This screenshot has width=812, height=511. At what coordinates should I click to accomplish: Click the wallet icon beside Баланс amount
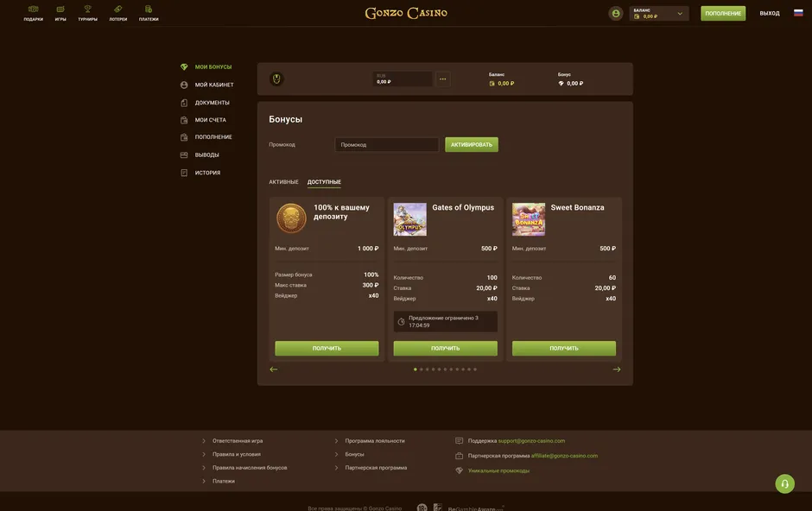pyautogui.click(x=492, y=83)
